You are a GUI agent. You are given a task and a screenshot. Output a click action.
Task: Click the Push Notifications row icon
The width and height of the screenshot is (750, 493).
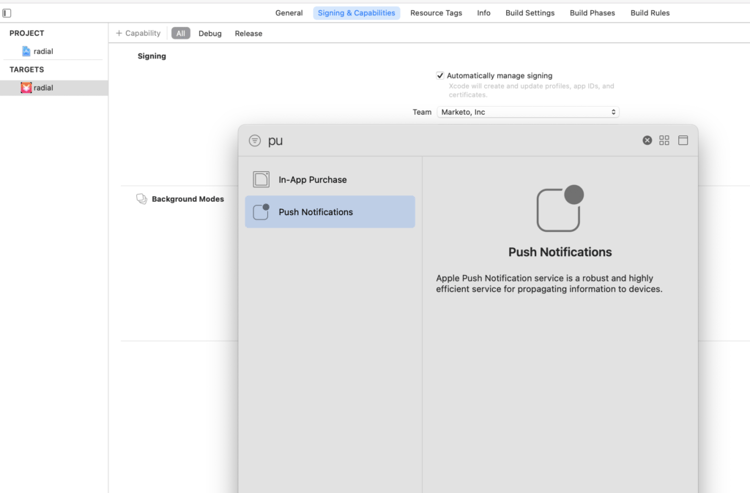(261, 211)
